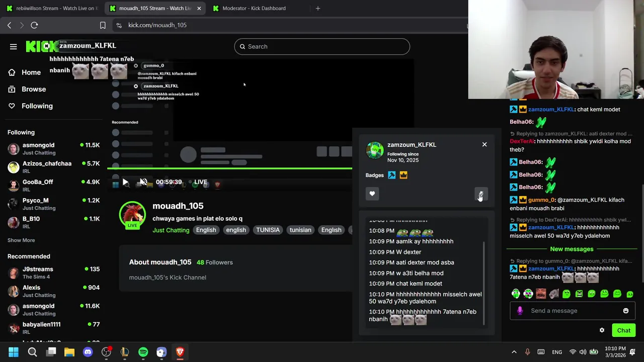The image size is (644, 362).
Task: Show hidden system tray icons
Action: tap(514, 352)
